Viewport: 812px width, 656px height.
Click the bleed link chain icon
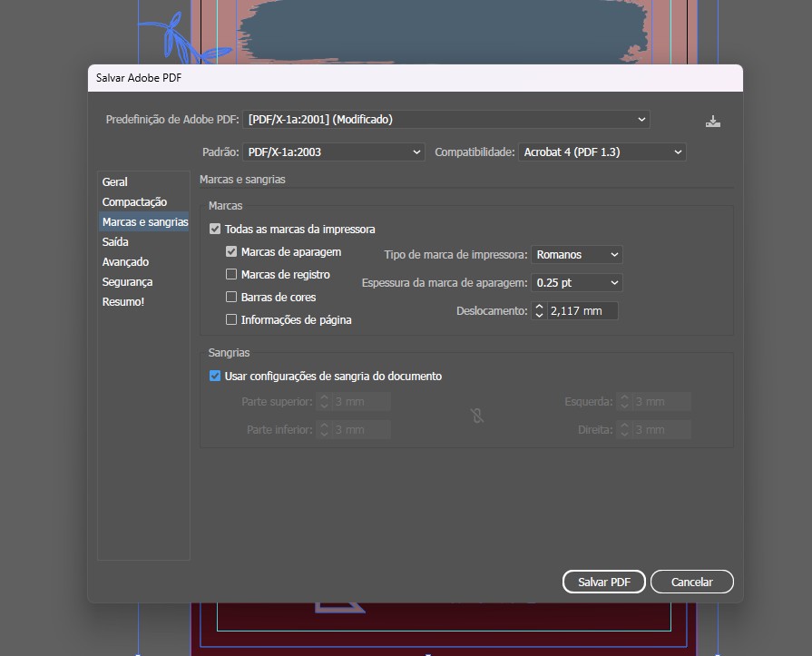(x=477, y=416)
